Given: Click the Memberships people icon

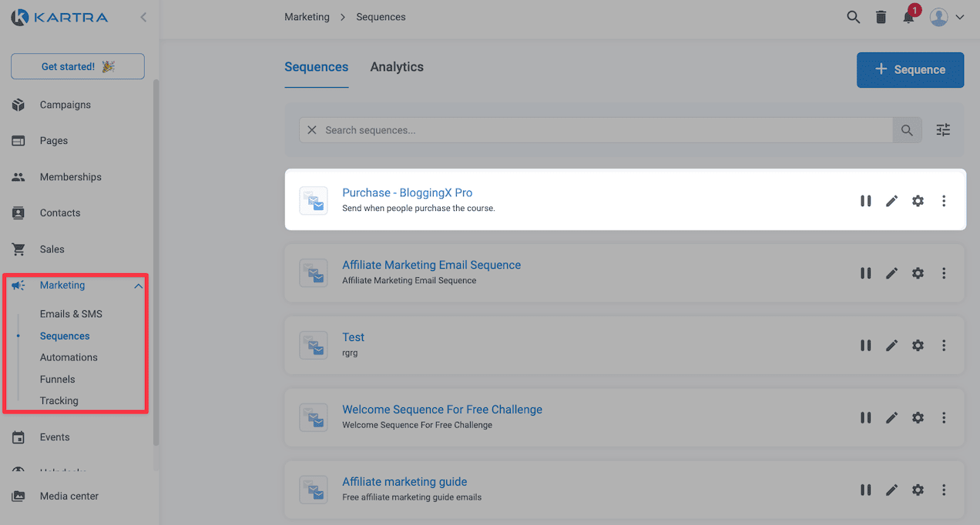Looking at the screenshot, I should tap(18, 177).
